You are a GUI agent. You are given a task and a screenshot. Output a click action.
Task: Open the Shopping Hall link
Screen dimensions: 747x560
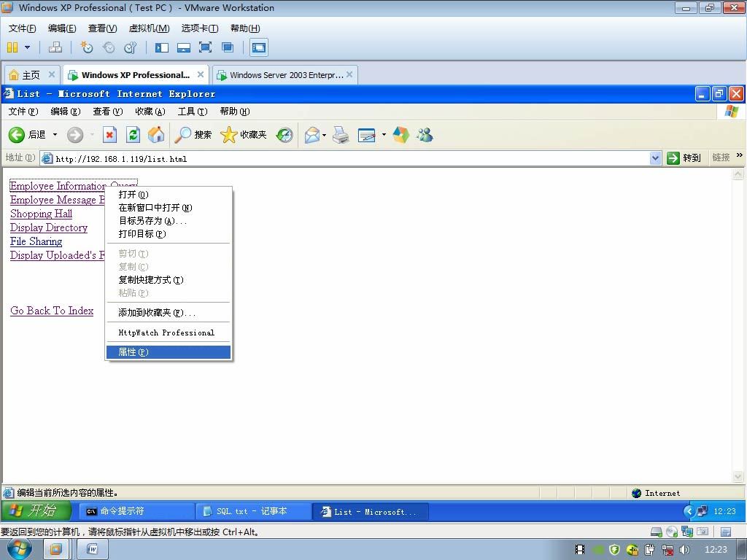tap(42, 214)
